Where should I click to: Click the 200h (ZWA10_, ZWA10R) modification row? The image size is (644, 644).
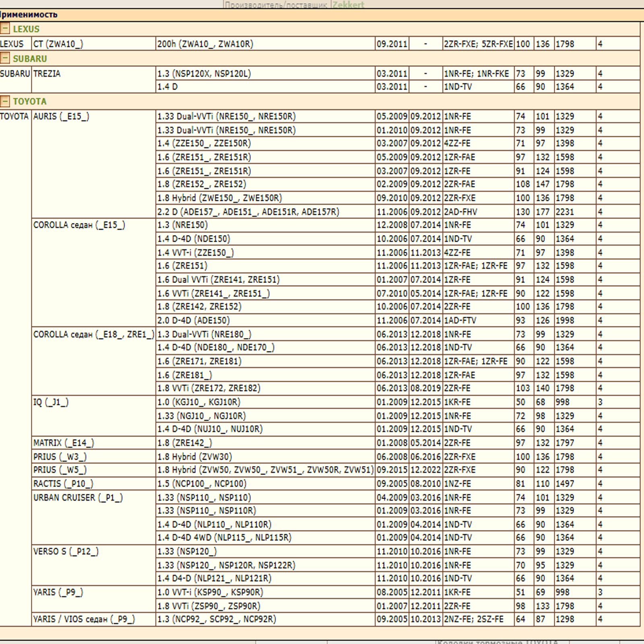click(x=205, y=44)
